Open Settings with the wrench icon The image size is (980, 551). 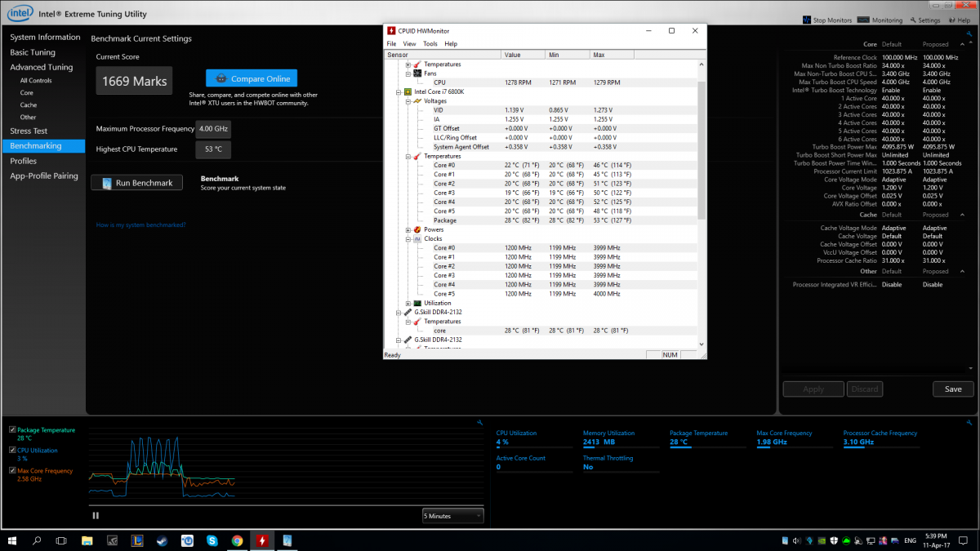pos(913,20)
